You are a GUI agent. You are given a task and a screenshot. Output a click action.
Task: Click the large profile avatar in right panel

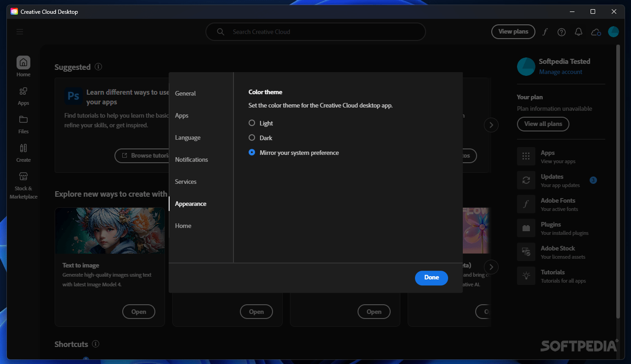pos(526,67)
